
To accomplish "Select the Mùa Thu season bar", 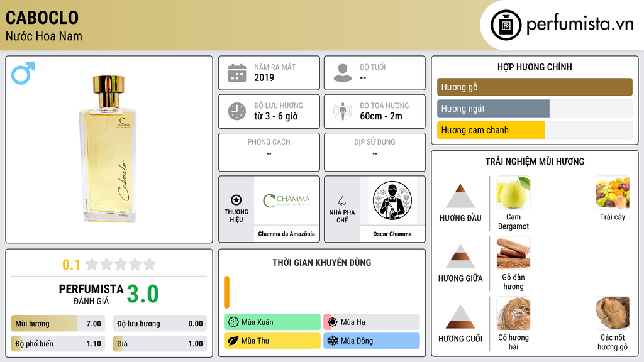I will (272, 341).
